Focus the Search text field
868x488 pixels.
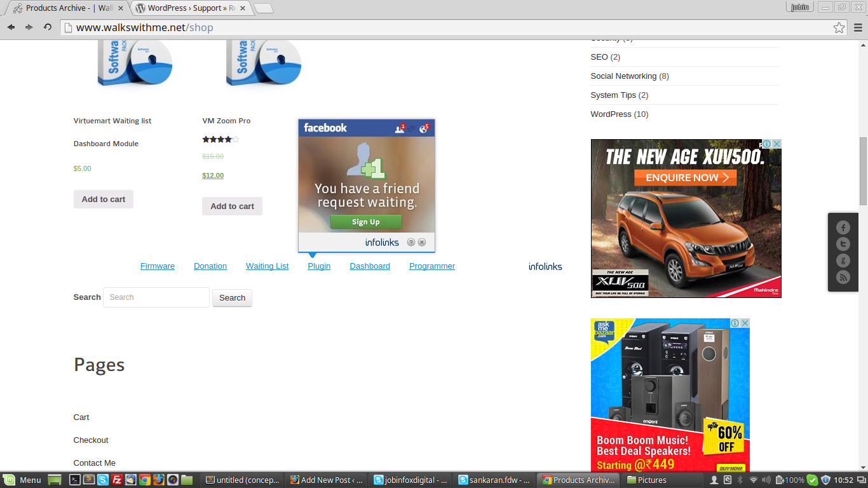click(156, 297)
